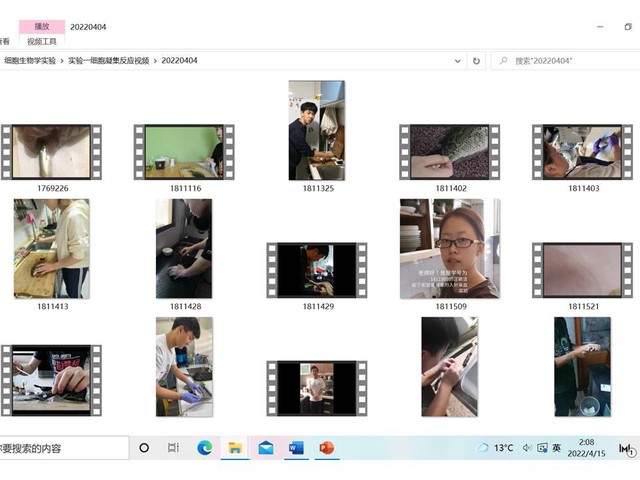Select the video file 1811325

tap(317, 131)
